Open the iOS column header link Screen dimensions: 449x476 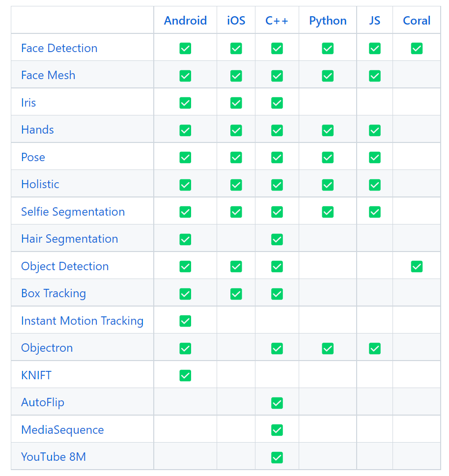(236, 21)
